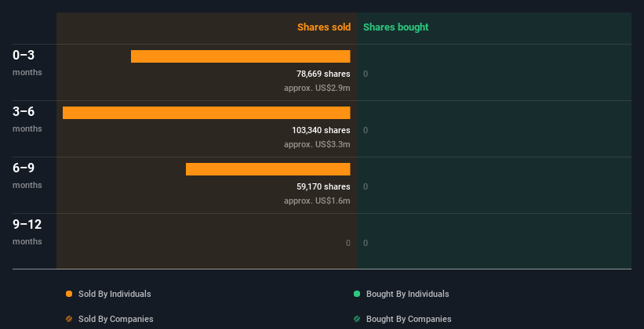The height and width of the screenshot is (329, 644).
Task: Click the shares bought 0 in 6–9 months row
Action: [366, 186]
